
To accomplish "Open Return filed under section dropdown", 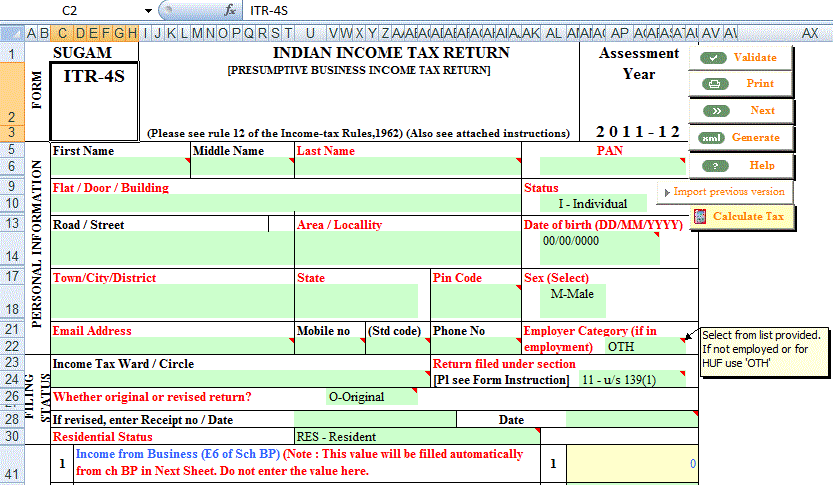I will pos(632,379).
